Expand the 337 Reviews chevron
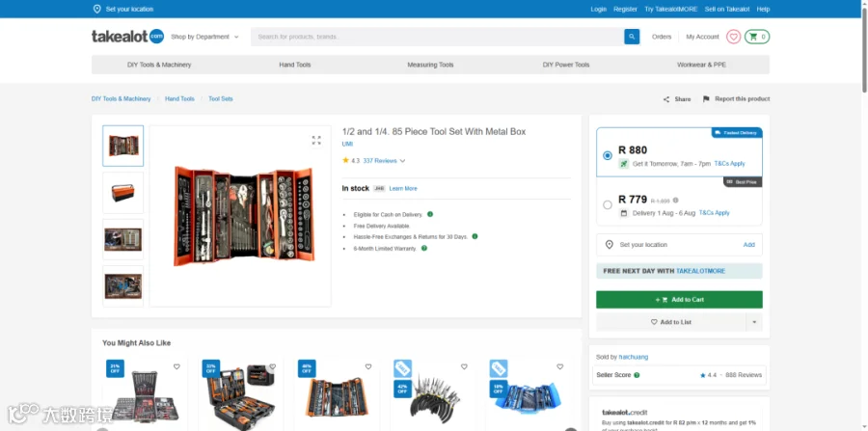The width and height of the screenshot is (868, 431). coord(402,161)
